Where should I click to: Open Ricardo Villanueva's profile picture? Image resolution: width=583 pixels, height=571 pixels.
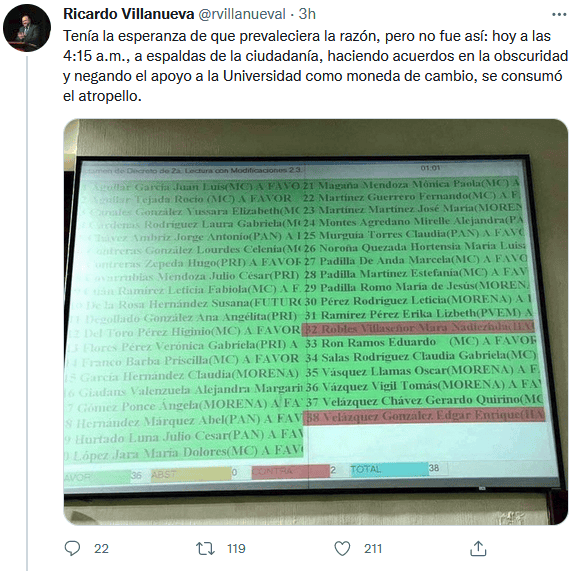27,28
